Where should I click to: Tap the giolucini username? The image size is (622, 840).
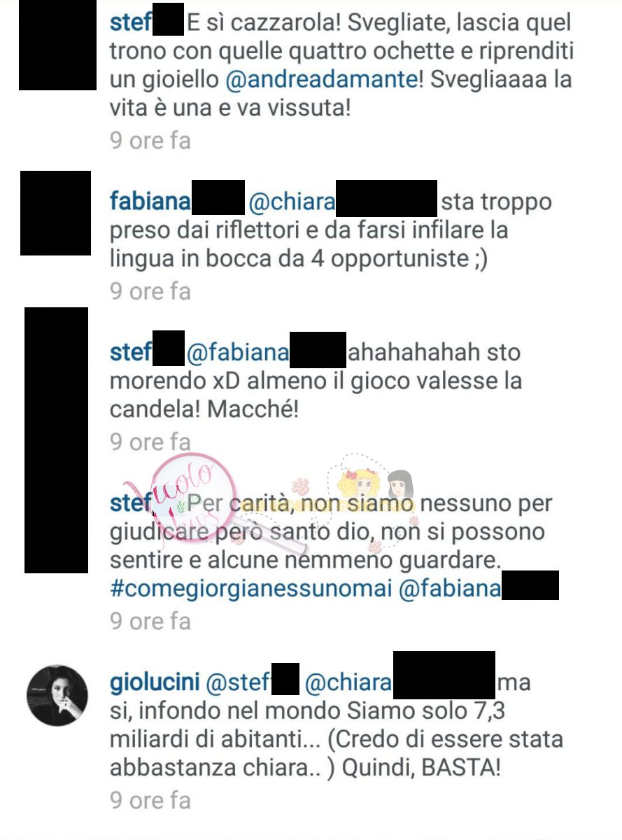click(x=155, y=682)
